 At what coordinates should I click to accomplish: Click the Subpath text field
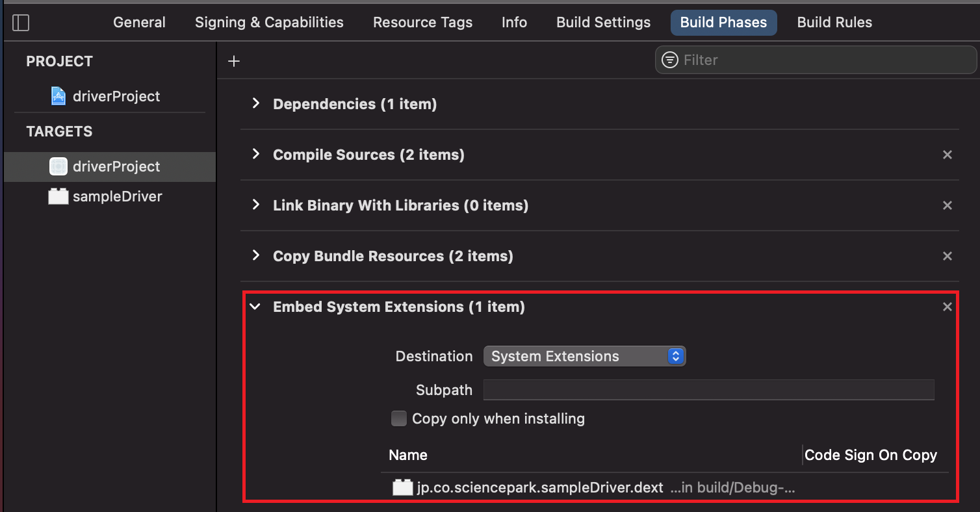coord(708,390)
